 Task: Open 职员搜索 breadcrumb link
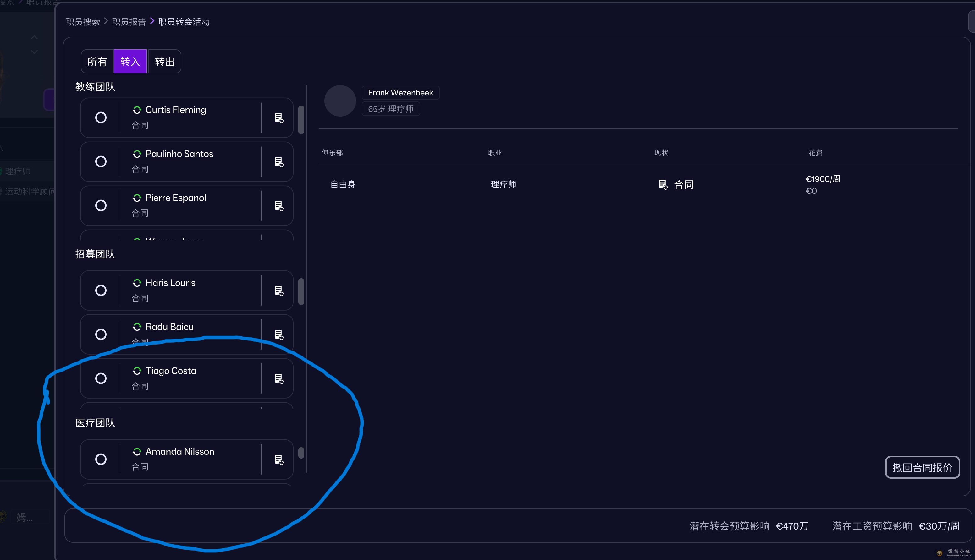(83, 22)
